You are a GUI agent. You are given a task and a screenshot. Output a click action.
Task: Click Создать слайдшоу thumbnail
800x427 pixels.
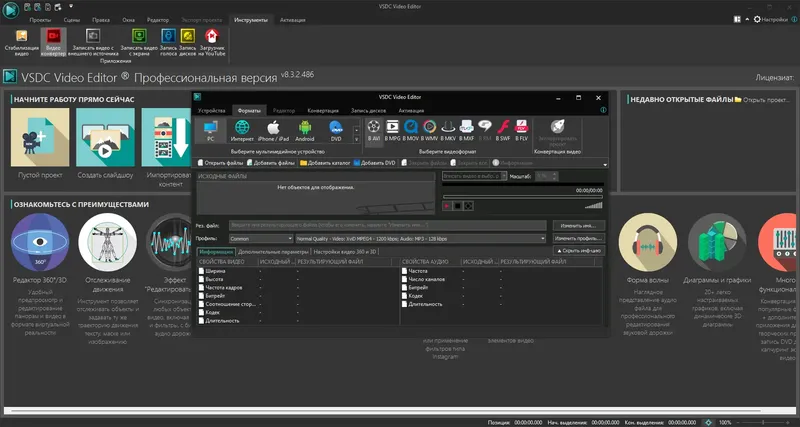pyautogui.click(x=105, y=137)
